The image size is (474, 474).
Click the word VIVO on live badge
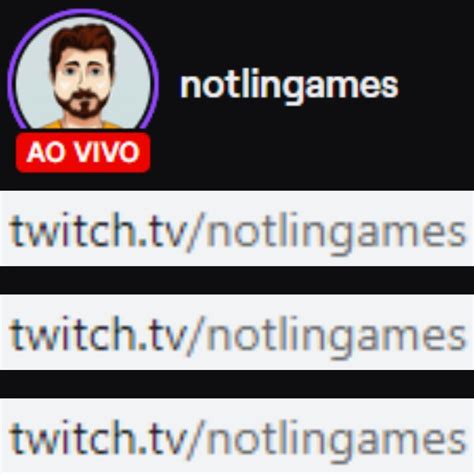pos(106,152)
